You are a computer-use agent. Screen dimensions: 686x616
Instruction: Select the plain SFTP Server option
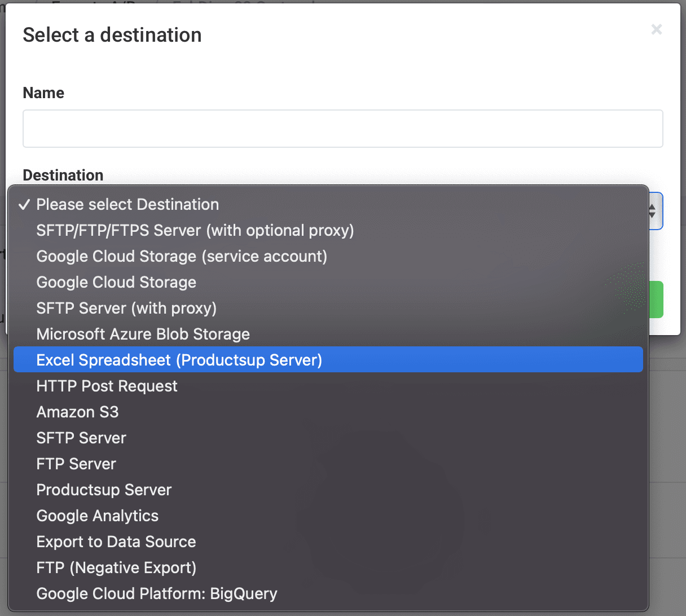pos(81,438)
